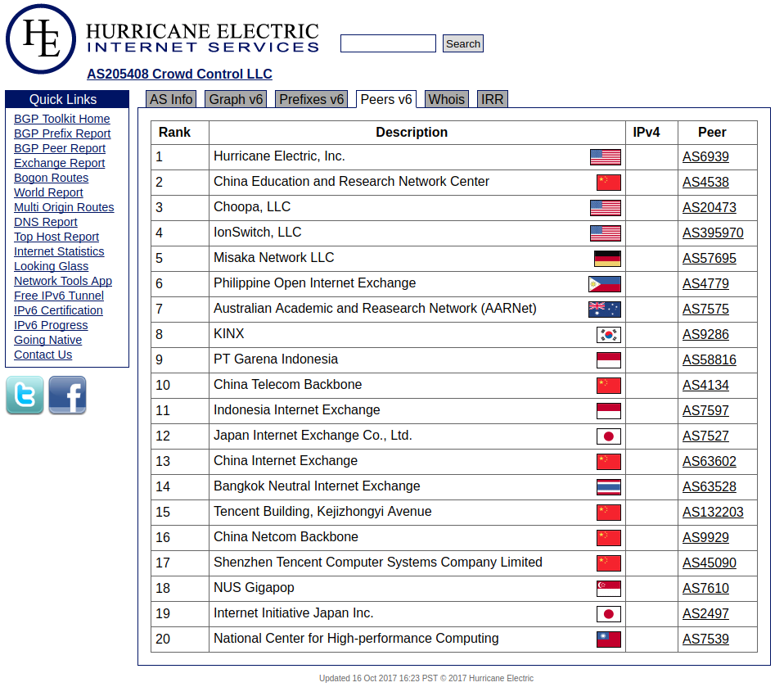784x687 pixels.
Task: Click the Search button
Action: click(463, 43)
